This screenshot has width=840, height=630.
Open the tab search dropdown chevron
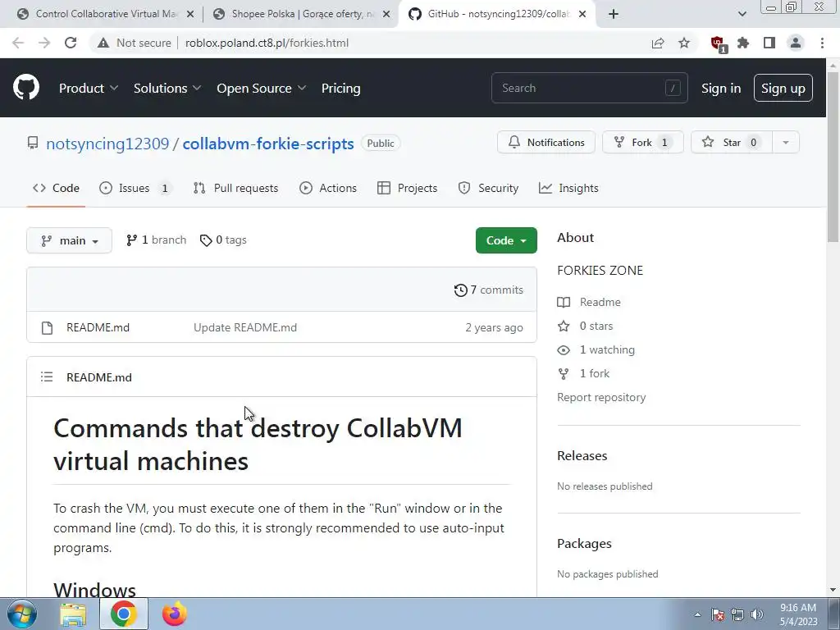[x=742, y=14]
